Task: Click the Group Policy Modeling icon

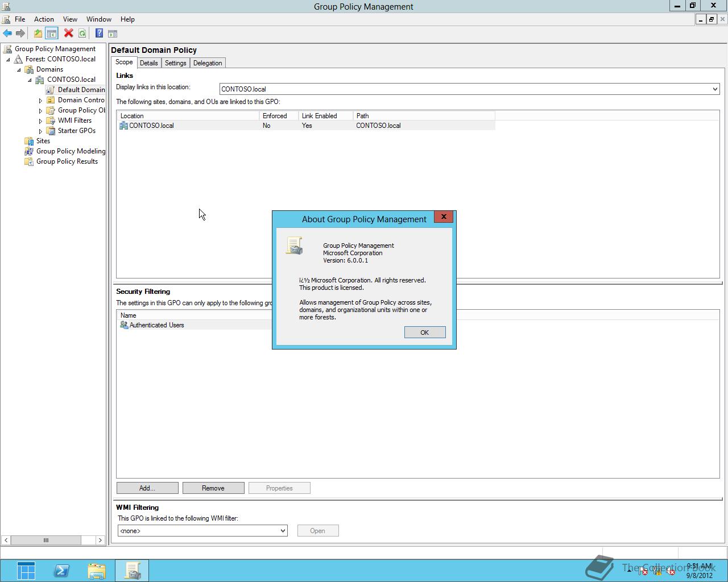Action: (x=30, y=151)
